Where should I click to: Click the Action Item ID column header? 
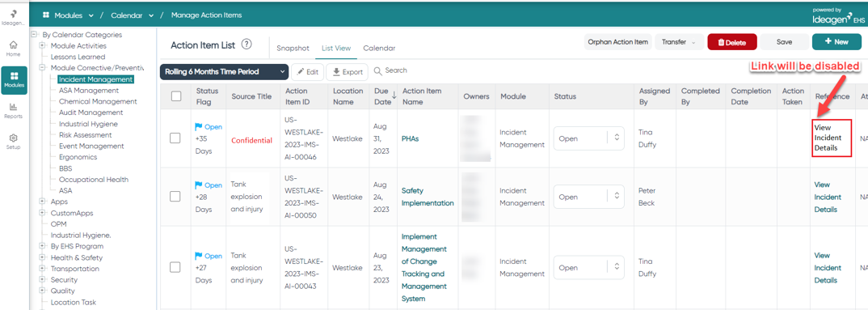(303, 96)
